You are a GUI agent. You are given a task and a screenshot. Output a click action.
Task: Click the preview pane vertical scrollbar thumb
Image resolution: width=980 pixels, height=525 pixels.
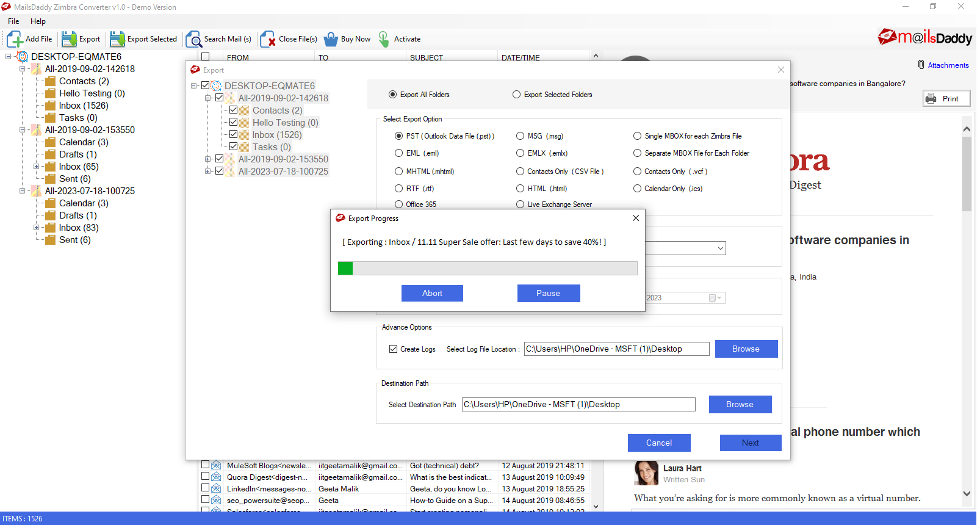point(967,174)
